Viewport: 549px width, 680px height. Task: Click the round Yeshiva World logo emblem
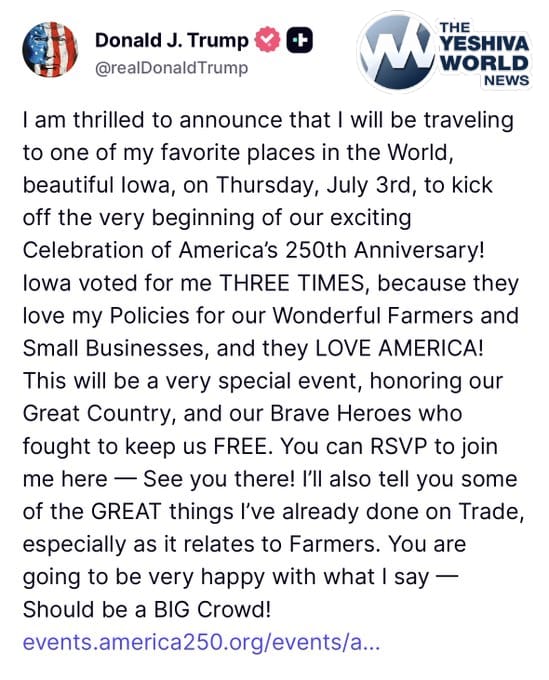pyautogui.click(x=398, y=52)
